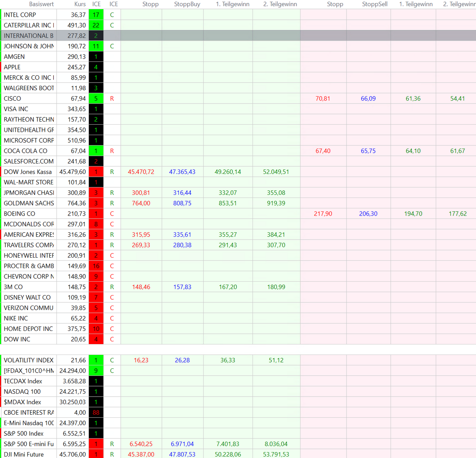Click the NASDAQ 100 row name
This screenshot has height=458, width=476.
pyautogui.click(x=22, y=392)
